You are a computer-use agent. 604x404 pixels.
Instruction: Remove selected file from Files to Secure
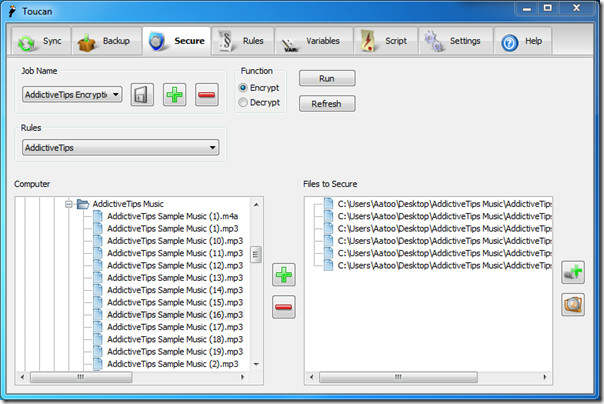[x=284, y=307]
